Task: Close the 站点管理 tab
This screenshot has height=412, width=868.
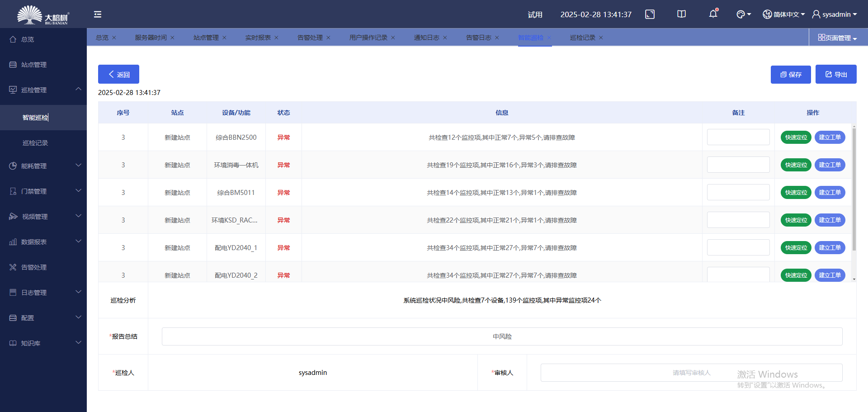Action: click(224, 38)
